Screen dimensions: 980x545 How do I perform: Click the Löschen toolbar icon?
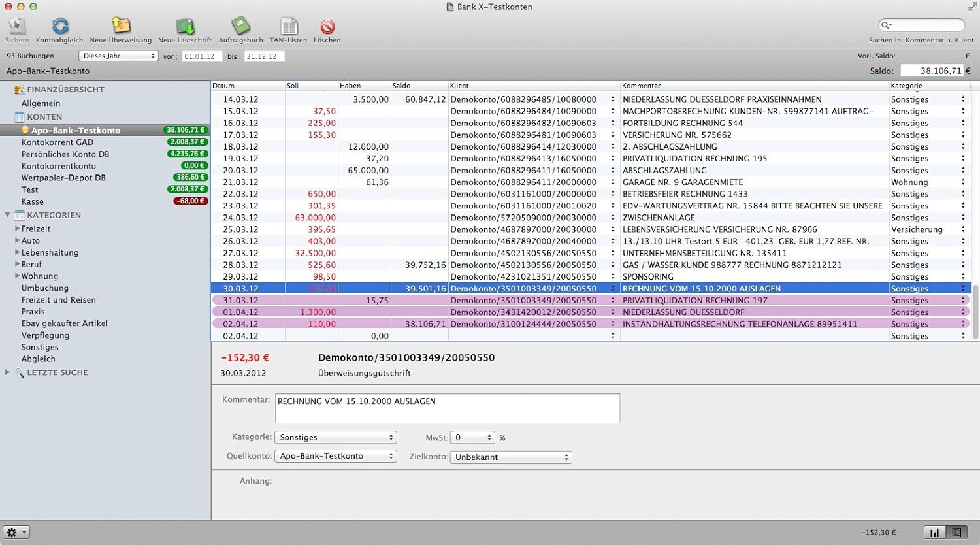click(x=327, y=26)
